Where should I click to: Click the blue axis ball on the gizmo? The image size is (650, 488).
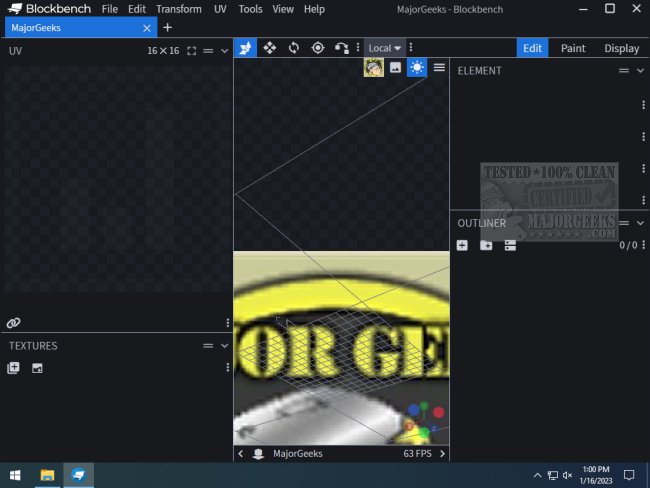(413, 410)
